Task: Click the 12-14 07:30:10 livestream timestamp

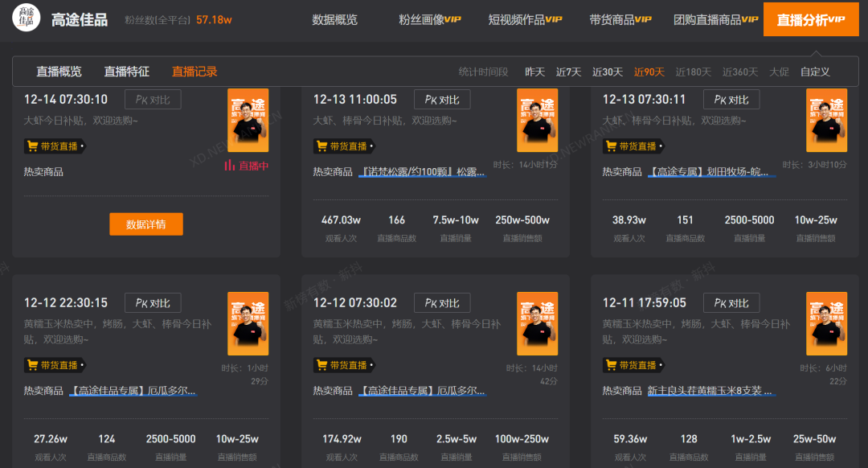Action: 66,100
